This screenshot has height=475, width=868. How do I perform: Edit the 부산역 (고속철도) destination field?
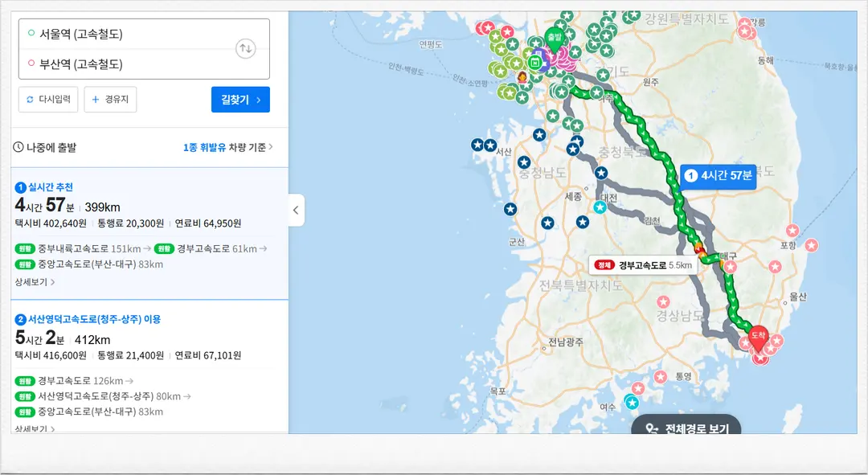[x=127, y=64]
